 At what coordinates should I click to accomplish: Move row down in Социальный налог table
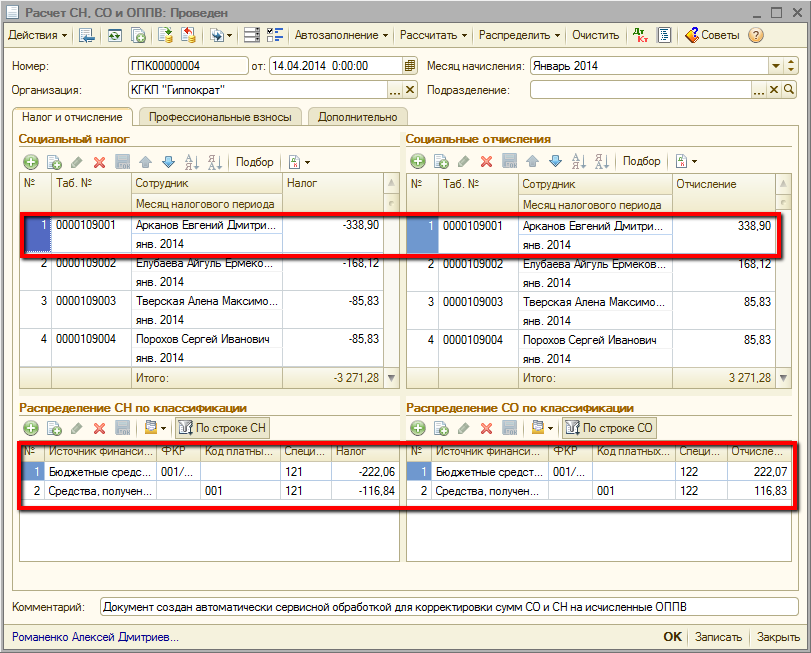[168, 162]
